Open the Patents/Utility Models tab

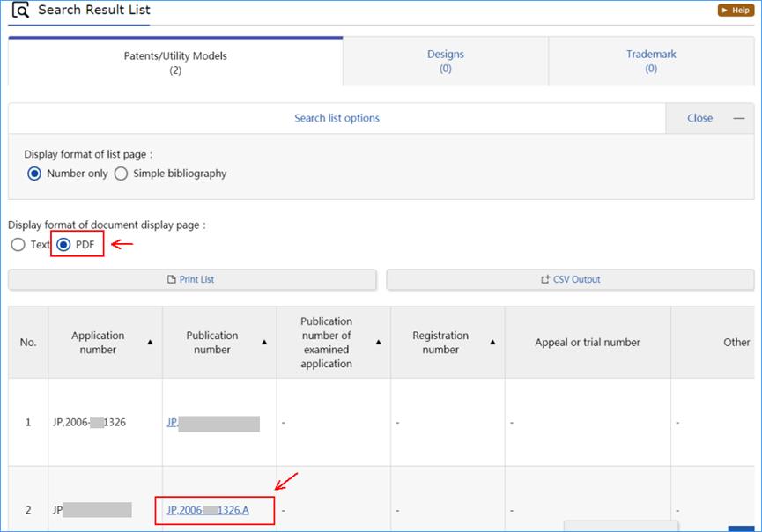click(175, 63)
